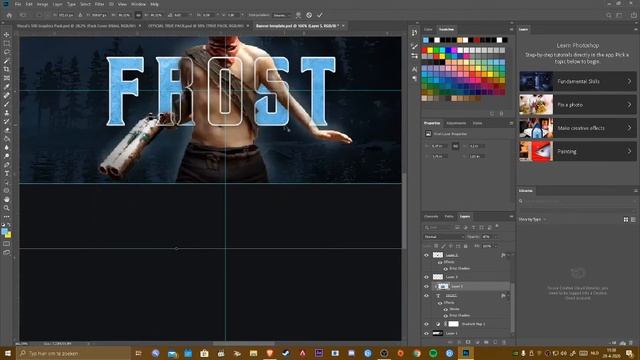640x360 pixels.
Task: Open the Filter menu
Action: [99, 4]
